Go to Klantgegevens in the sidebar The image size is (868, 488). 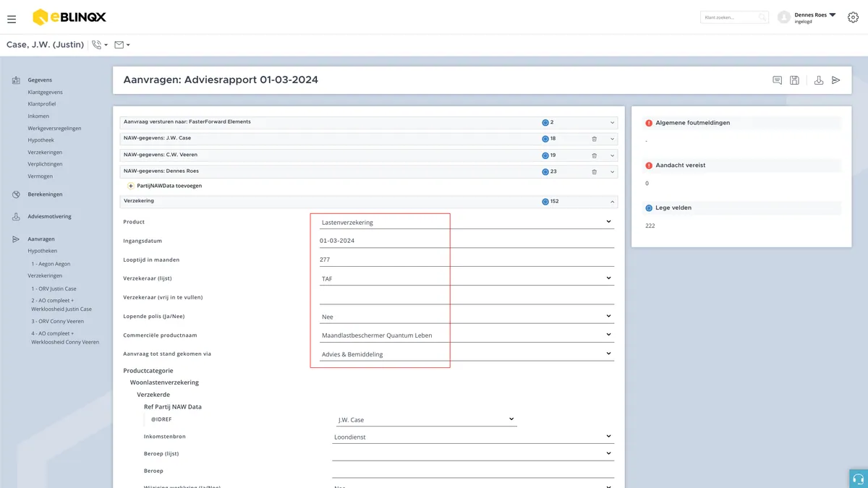[45, 93]
